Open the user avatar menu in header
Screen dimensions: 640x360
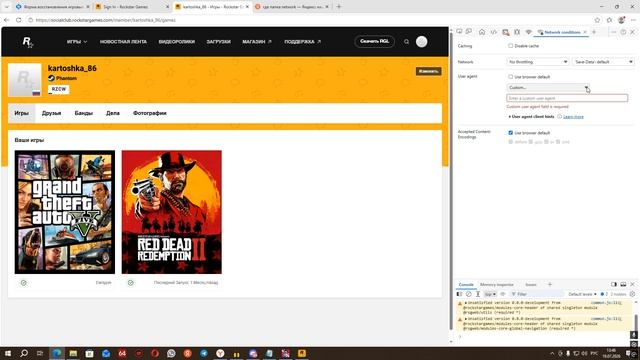(422, 42)
